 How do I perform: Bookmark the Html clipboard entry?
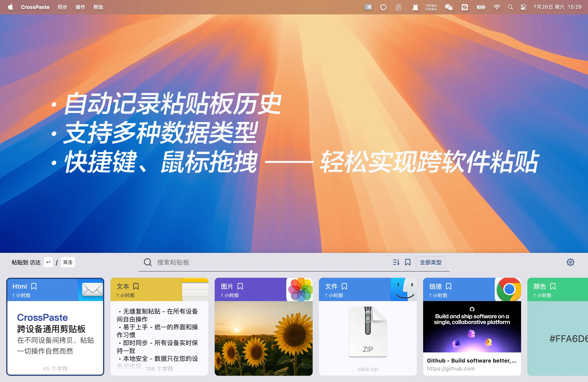pos(34,286)
